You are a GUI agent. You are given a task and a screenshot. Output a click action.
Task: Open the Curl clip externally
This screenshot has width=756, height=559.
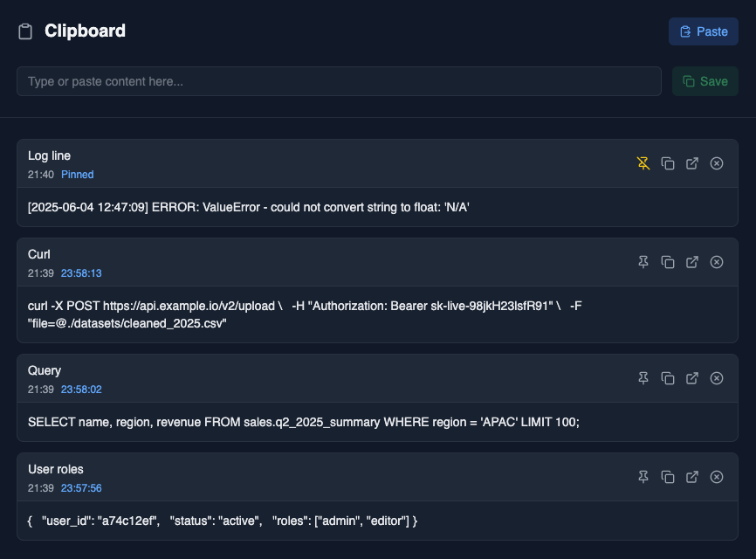tap(692, 262)
